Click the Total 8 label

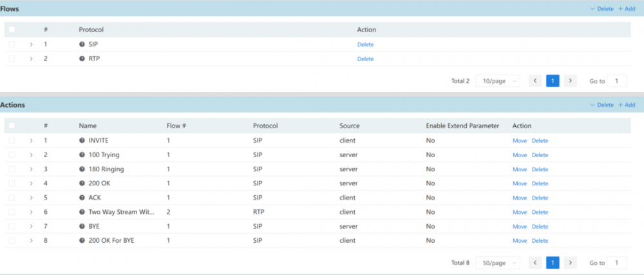(460, 263)
